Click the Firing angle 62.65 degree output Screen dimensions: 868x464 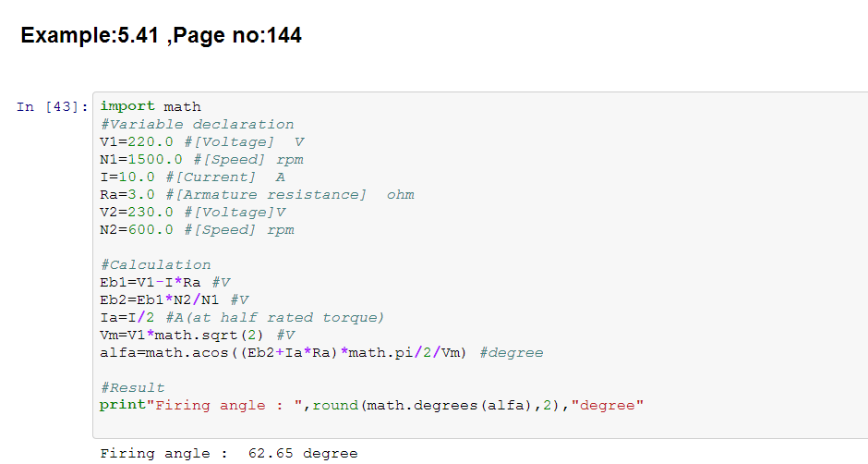[228, 453]
